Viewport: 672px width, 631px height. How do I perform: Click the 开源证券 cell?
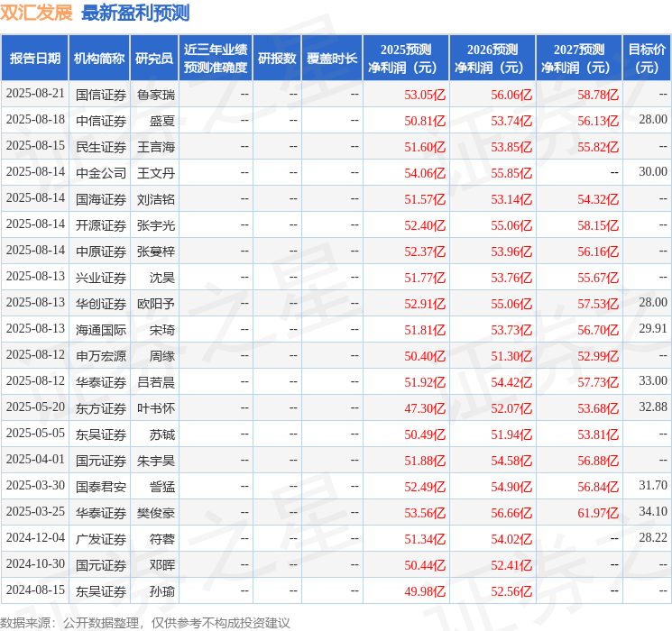coord(101,225)
